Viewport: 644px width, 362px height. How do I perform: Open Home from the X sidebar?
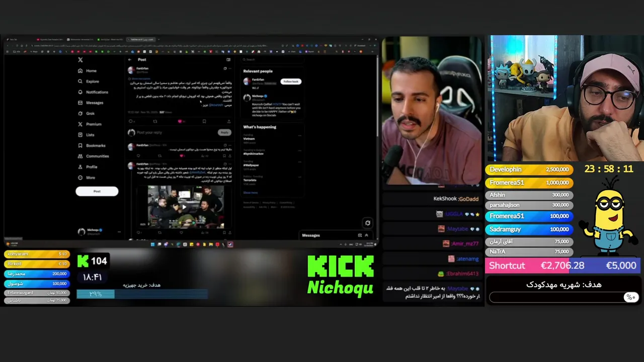[87, 71]
